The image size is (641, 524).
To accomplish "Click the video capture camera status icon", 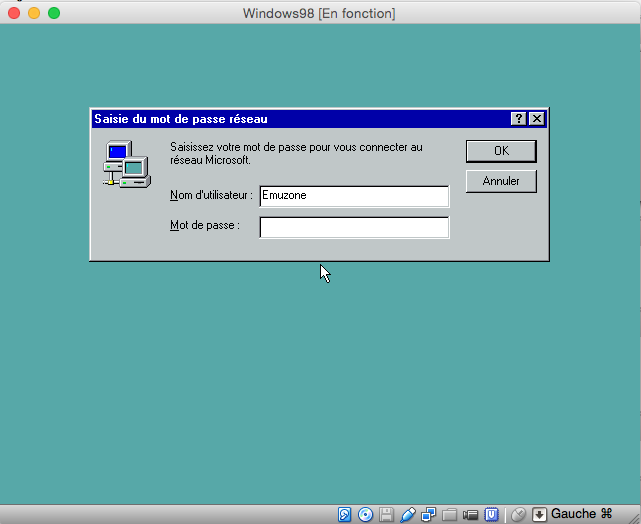I will point(471,515).
